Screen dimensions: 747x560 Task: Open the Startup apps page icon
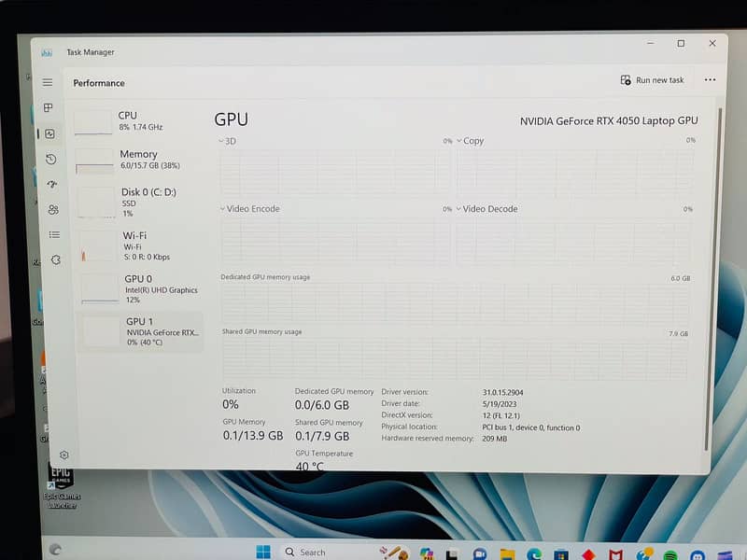[52, 184]
